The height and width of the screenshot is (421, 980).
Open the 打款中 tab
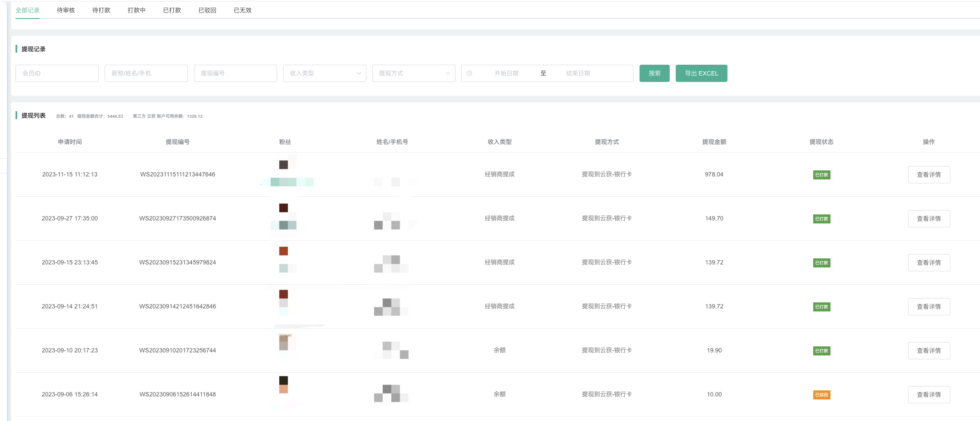point(137,10)
